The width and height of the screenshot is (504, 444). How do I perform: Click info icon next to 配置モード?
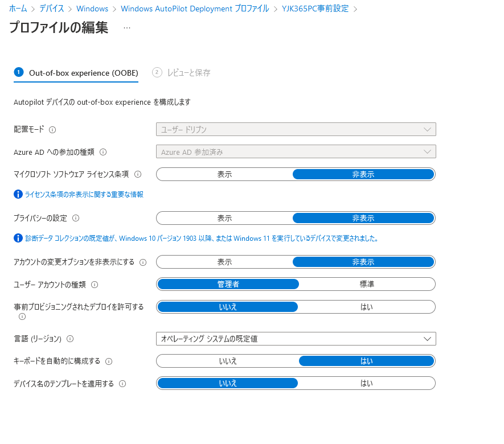tap(52, 130)
